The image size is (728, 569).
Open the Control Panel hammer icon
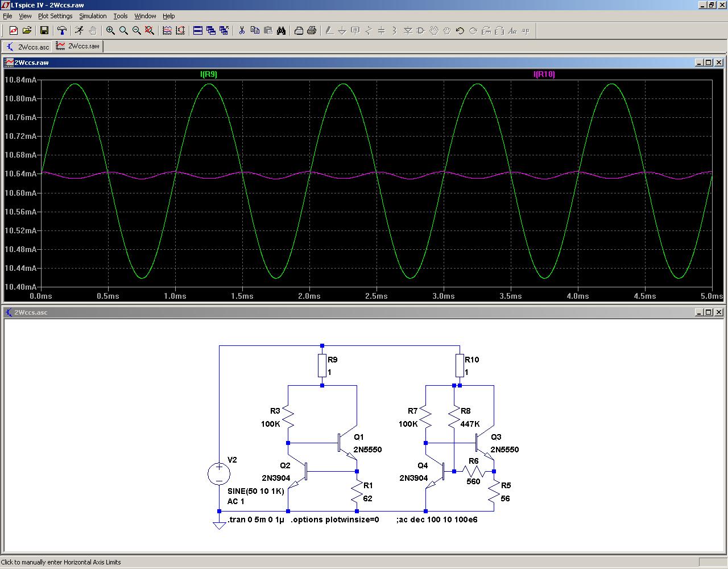click(62, 31)
